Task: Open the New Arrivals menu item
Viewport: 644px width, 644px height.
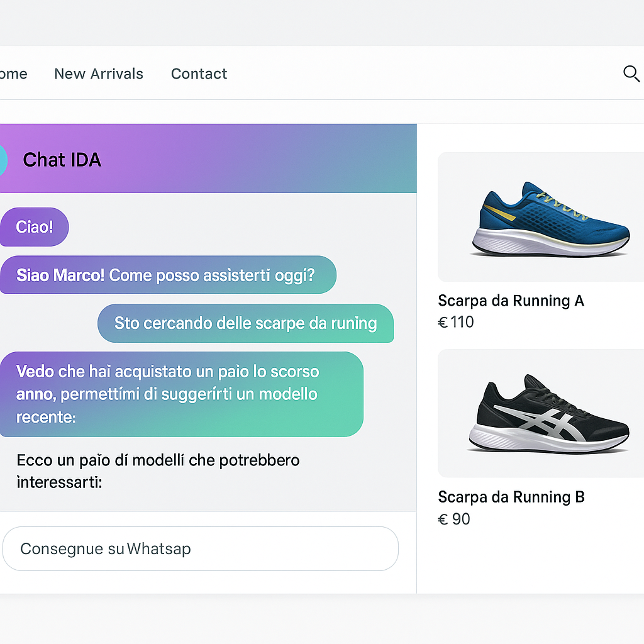Action: (98, 74)
